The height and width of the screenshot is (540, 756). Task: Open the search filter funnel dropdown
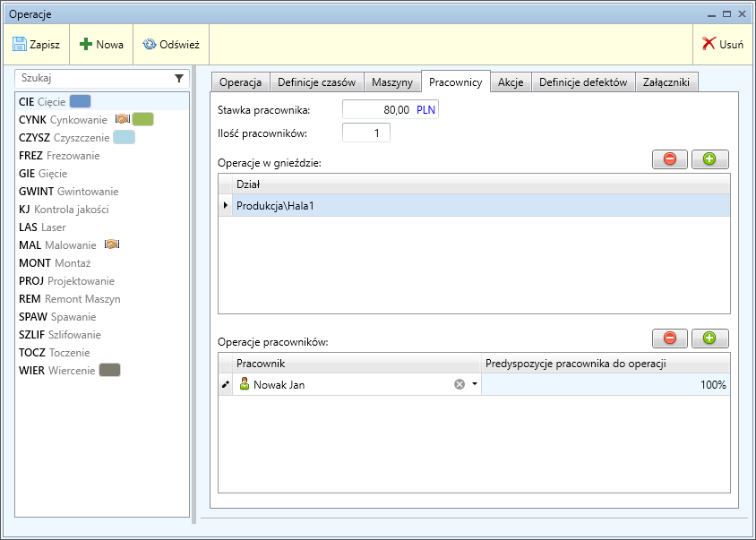179,79
